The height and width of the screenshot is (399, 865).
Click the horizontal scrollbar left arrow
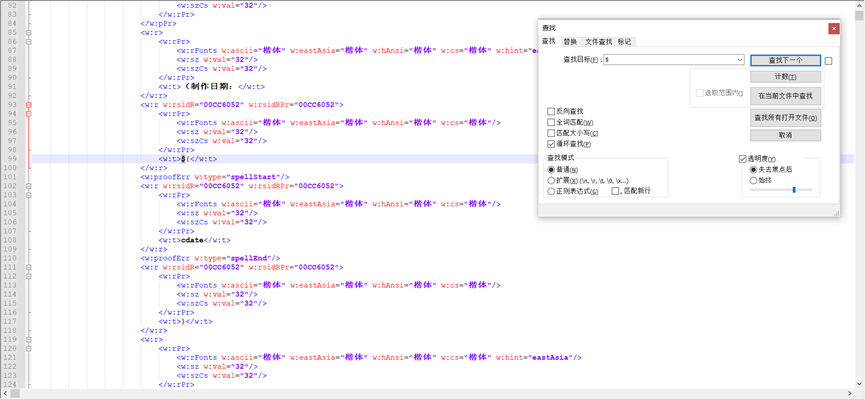coord(4,394)
